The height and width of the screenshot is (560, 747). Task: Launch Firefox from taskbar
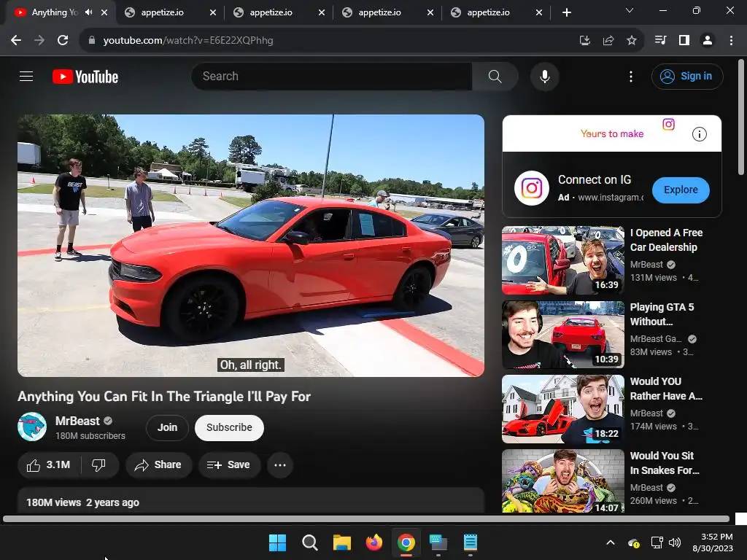pos(374,542)
